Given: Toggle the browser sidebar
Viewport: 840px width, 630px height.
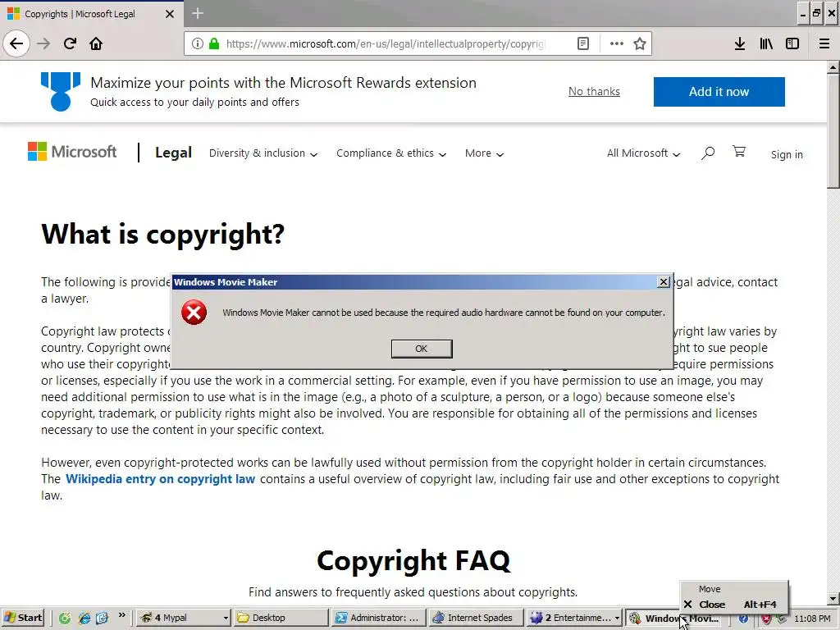Looking at the screenshot, I should coord(792,43).
